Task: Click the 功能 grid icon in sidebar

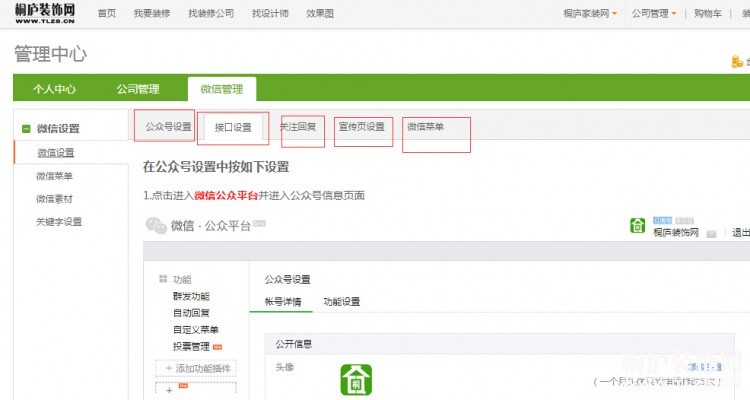Action: 163,279
